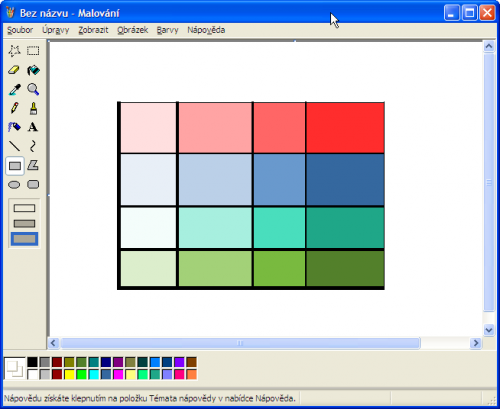
Task: Open the Obrázek menu
Action: coord(133,30)
